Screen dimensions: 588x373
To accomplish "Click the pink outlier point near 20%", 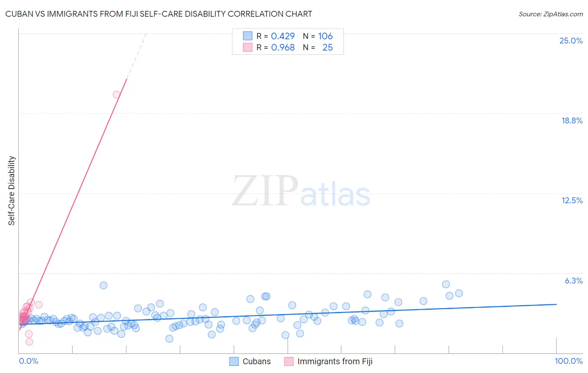I will [x=117, y=95].
